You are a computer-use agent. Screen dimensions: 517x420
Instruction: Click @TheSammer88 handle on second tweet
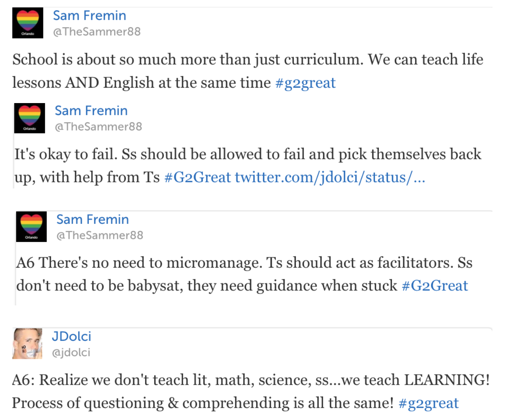98,127
